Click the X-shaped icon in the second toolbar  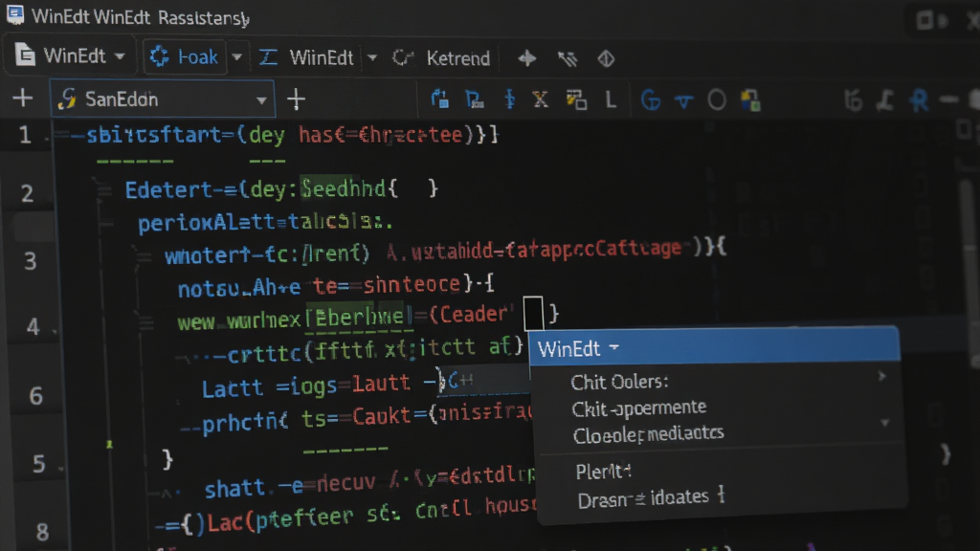(540, 99)
